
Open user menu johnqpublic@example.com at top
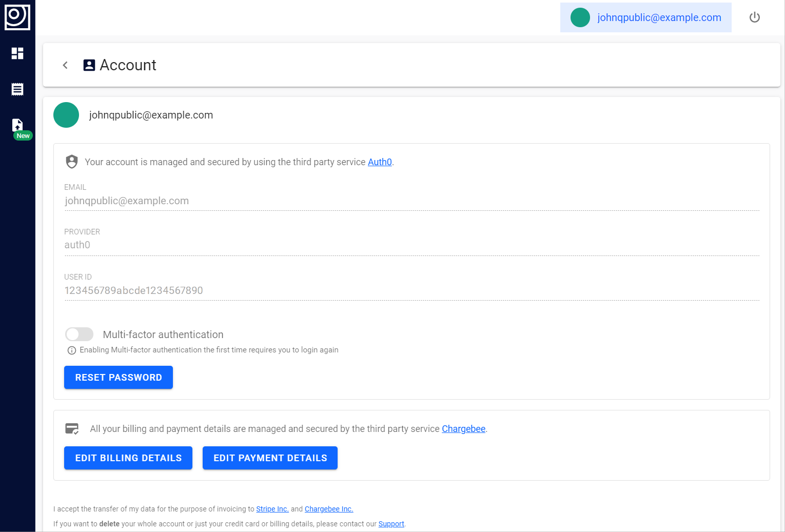click(x=659, y=17)
